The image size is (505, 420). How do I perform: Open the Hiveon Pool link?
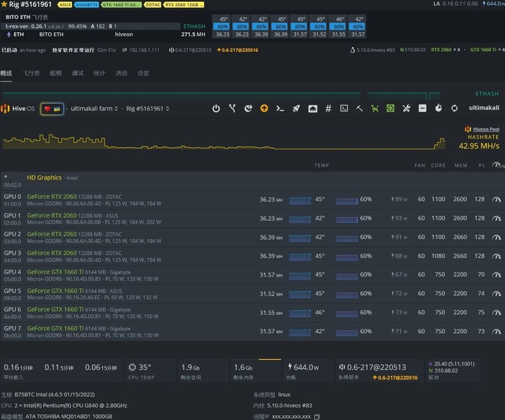[486, 129]
